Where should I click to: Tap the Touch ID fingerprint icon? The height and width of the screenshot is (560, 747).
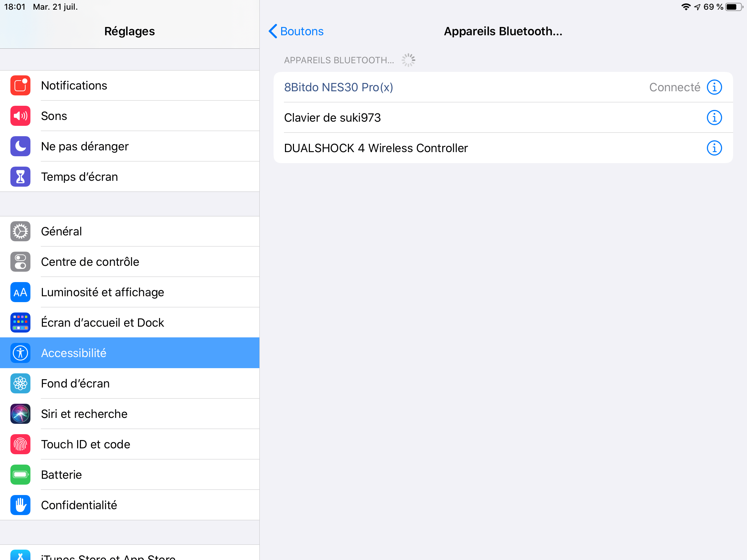tap(20, 444)
